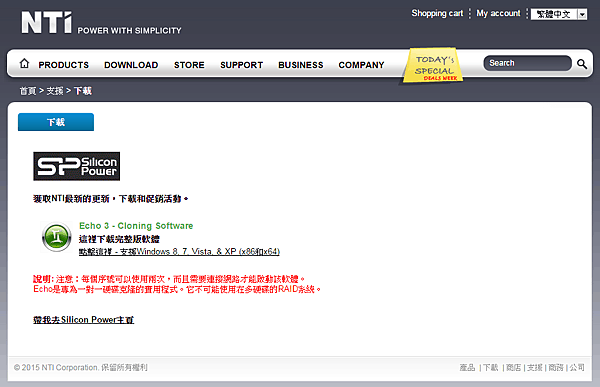
Task: Click the text 這裡下載完整版軟體
Action: pos(119,239)
